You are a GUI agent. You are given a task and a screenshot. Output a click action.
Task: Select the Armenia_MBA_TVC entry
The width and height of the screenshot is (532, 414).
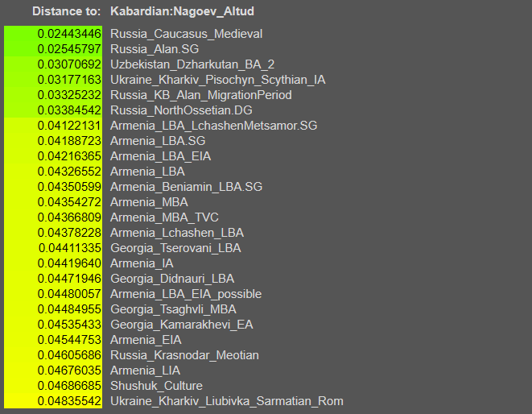click(163, 217)
